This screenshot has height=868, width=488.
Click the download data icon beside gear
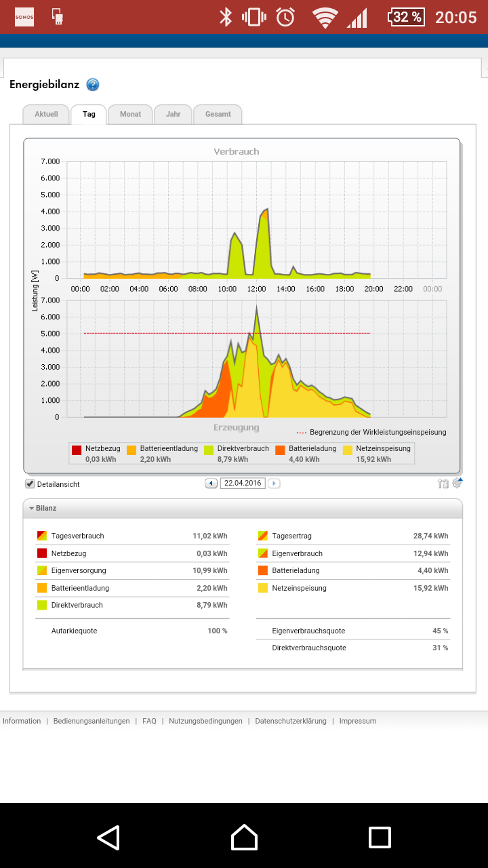coord(443,484)
